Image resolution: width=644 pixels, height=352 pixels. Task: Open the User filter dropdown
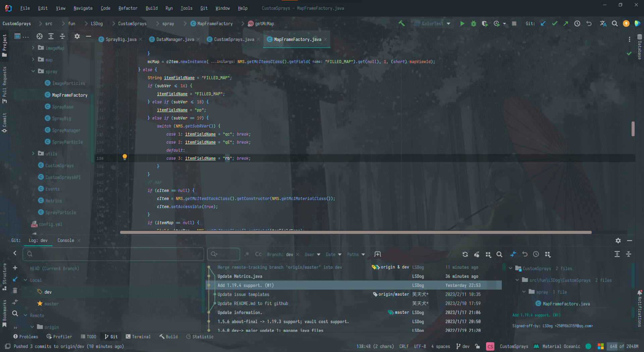[312, 254]
